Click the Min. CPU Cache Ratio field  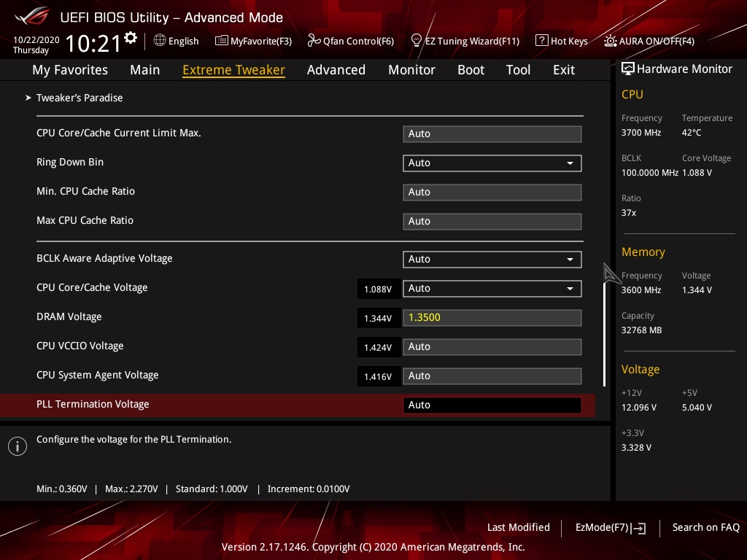click(492, 192)
